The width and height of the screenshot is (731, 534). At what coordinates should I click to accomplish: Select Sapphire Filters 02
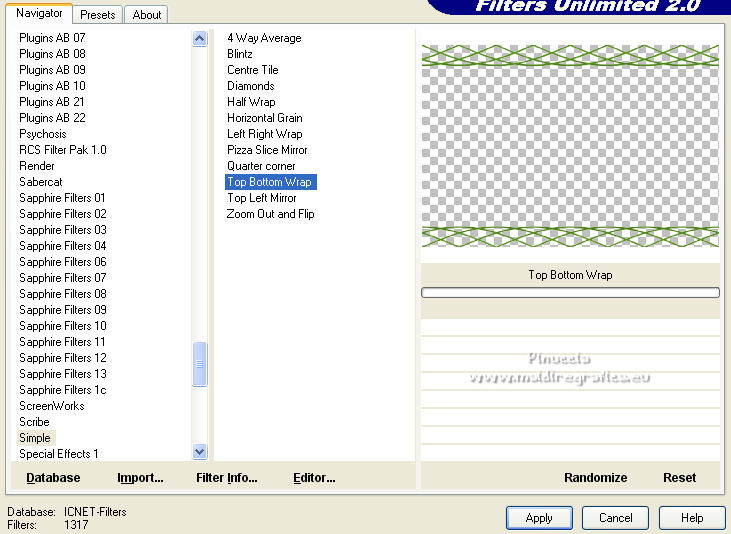tap(62, 214)
